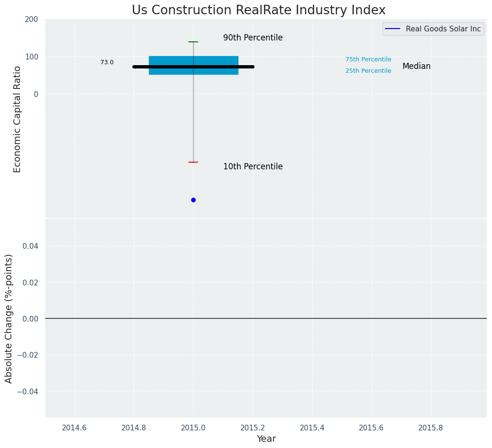Click the green 90th percentile cap marker
492x448 pixels.
(193, 42)
